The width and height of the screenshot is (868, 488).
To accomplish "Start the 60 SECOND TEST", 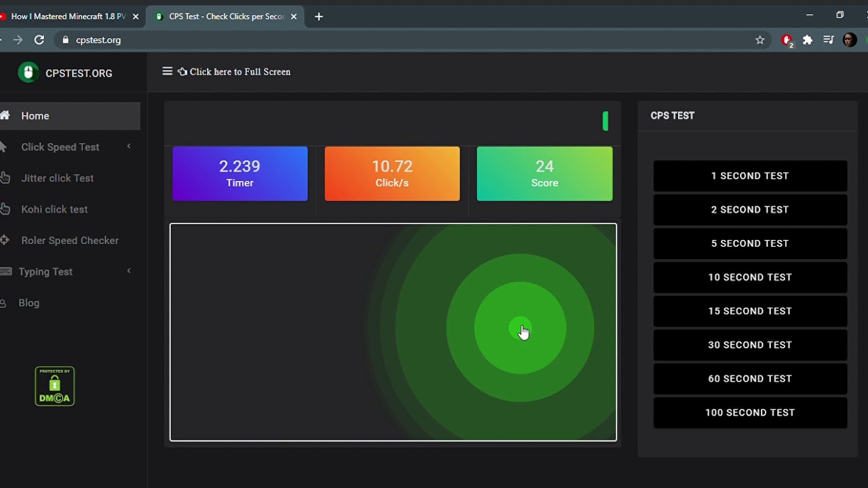I will point(750,379).
